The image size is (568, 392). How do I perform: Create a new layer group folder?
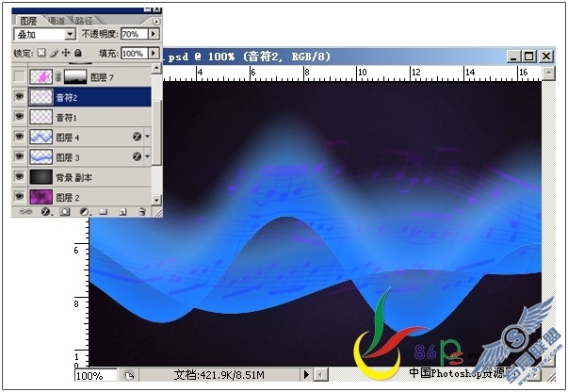pyautogui.click(x=104, y=212)
